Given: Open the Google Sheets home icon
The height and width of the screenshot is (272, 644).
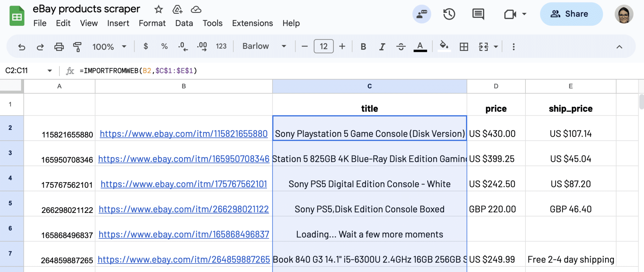Looking at the screenshot, I should coord(17,16).
